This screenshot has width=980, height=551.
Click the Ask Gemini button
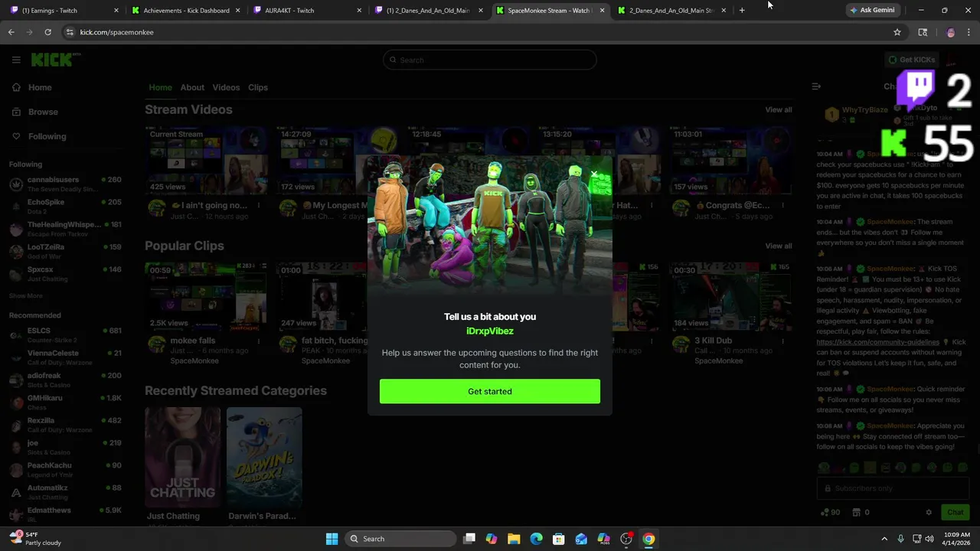click(872, 10)
